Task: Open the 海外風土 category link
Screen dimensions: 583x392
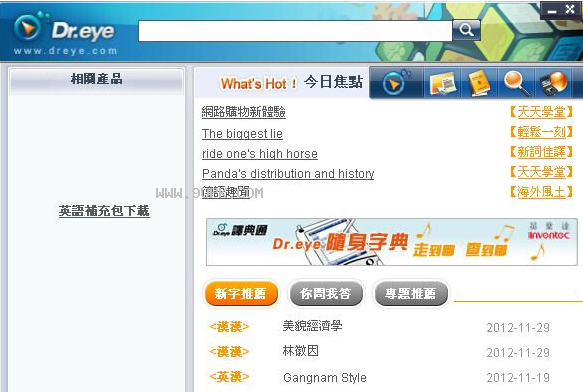Action: tap(541, 192)
